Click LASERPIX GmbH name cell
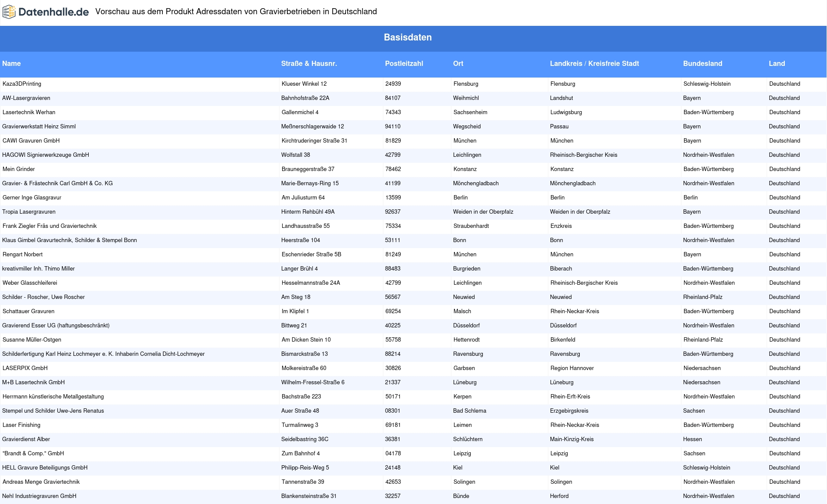Screen dimensions: 827x504 (x=25, y=368)
